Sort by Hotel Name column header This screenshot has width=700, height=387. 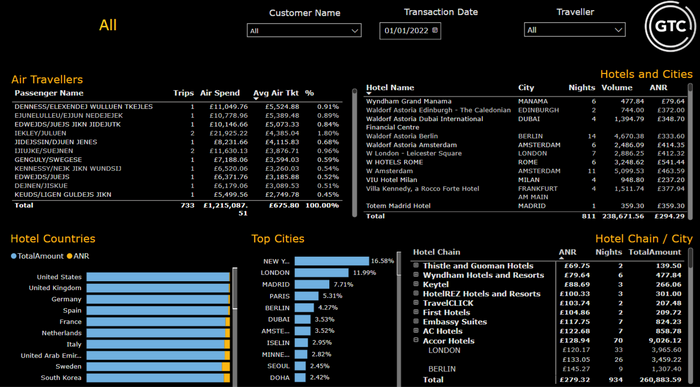(390, 87)
